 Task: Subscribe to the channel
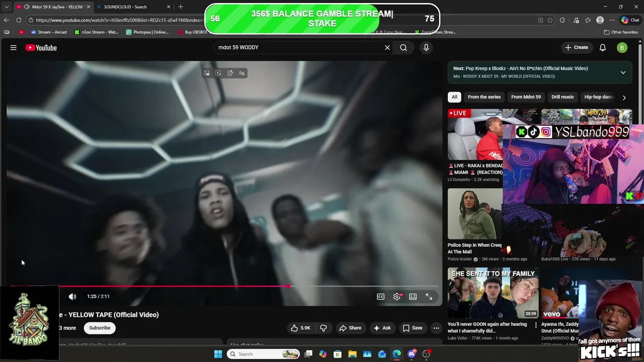[100, 328]
